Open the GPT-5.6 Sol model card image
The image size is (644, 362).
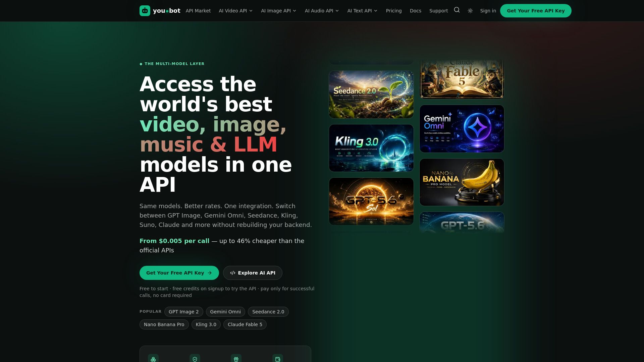(x=371, y=201)
